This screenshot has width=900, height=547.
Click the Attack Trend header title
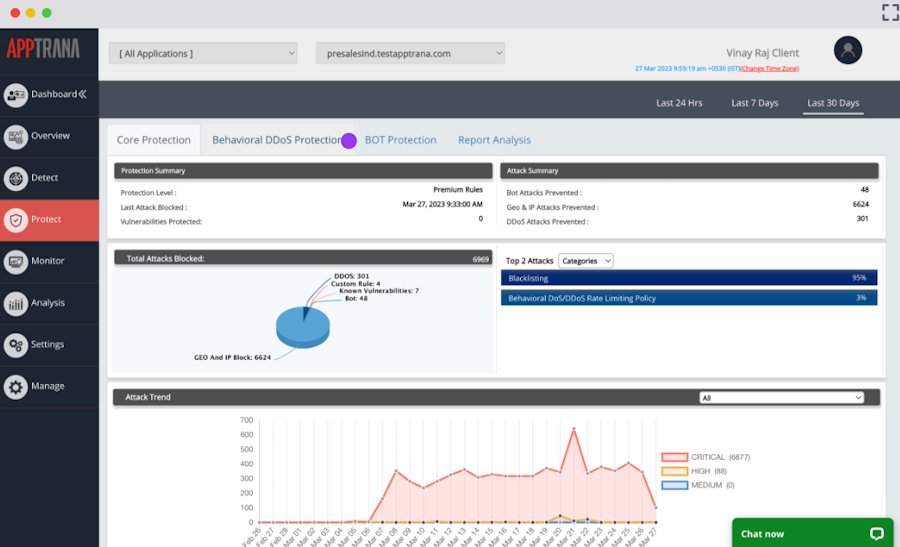(148, 397)
